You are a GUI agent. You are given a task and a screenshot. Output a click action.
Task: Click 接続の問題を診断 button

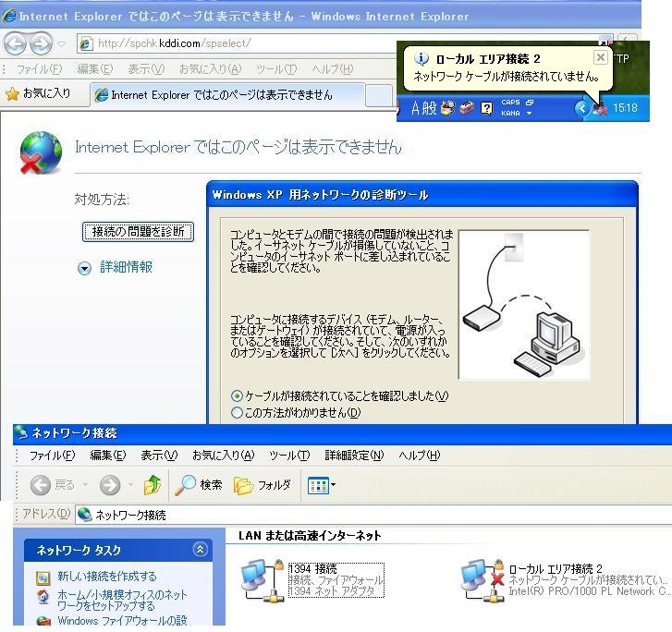pos(138,232)
